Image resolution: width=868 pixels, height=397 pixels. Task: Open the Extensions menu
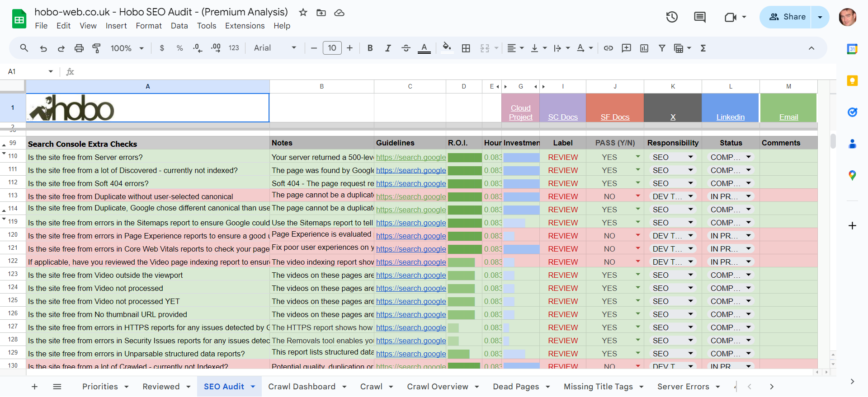[245, 26]
